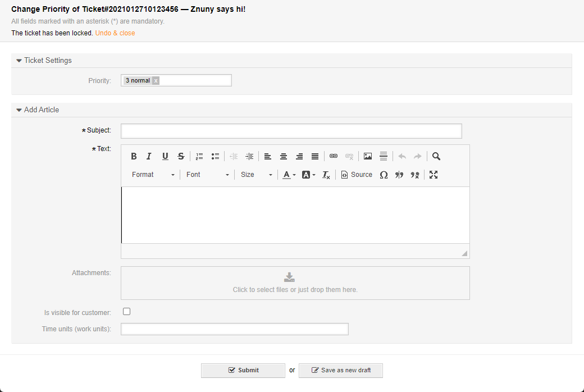The height and width of the screenshot is (392, 584).
Task: Toggle Source code view
Action: 357,175
